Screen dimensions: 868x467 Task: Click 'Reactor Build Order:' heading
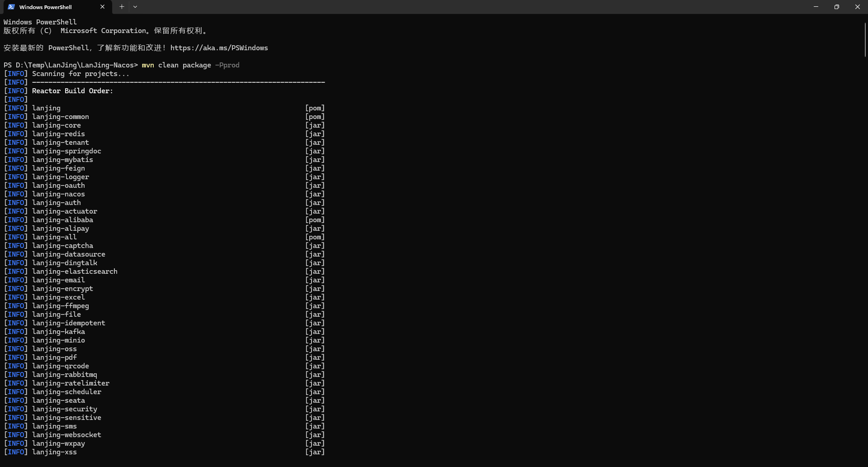coord(72,91)
